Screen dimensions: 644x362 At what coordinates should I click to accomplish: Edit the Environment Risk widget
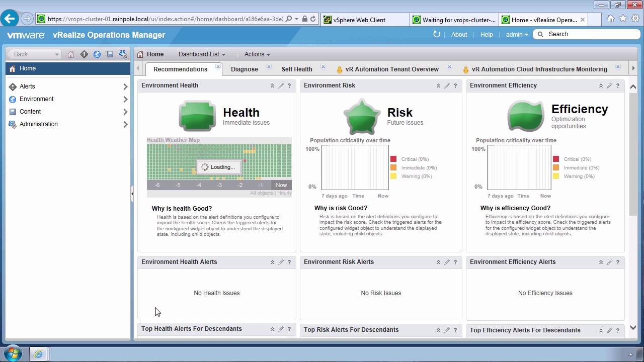click(x=447, y=86)
